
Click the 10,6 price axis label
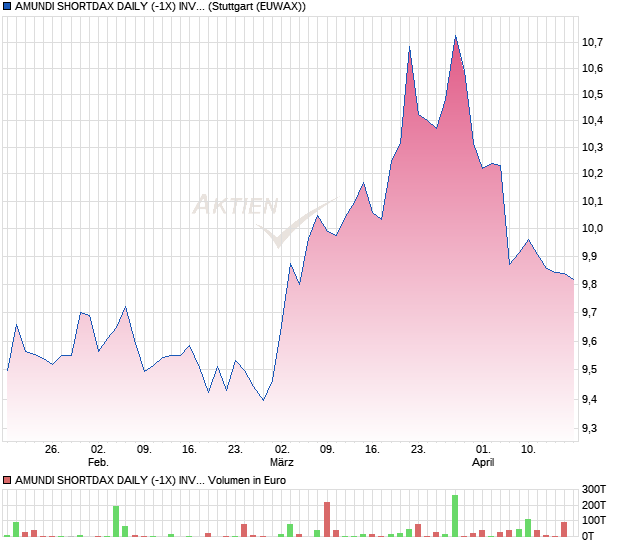tap(592, 68)
